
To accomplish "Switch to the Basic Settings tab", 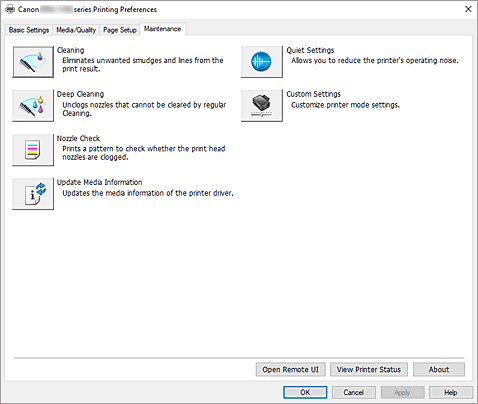I will pyautogui.click(x=29, y=30).
